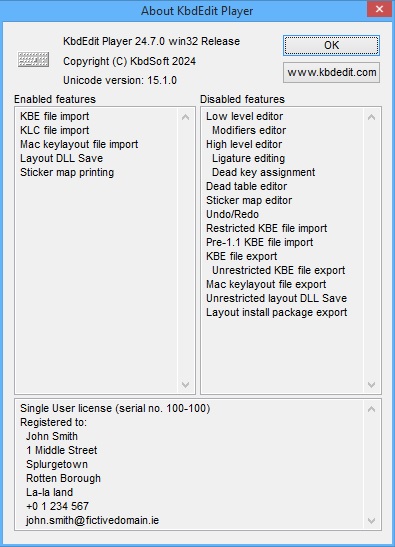The width and height of the screenshot is (395, 547).
Task: Click the "Registered to:" line
Action: [53, 422]
